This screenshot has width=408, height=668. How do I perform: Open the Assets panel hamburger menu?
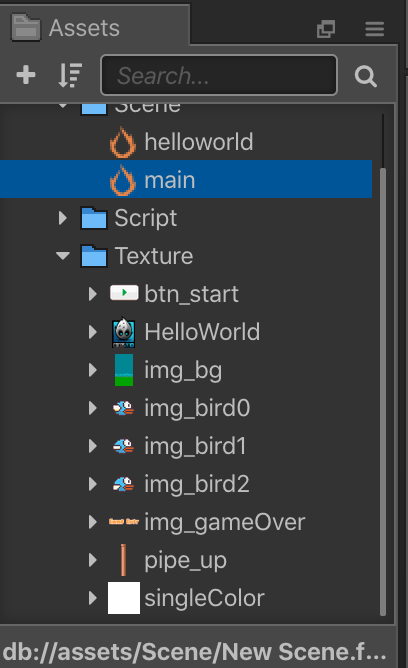click(374, 29)
